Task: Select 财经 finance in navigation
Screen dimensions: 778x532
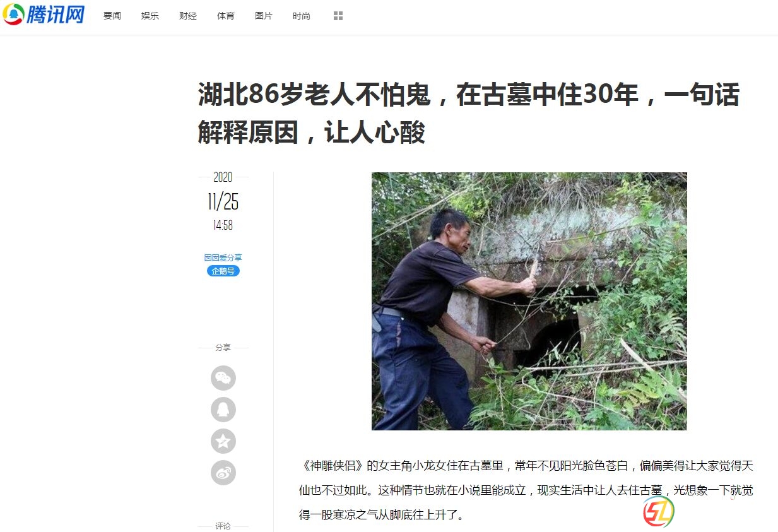Action: pyautogui.click(x=188, y=16)
